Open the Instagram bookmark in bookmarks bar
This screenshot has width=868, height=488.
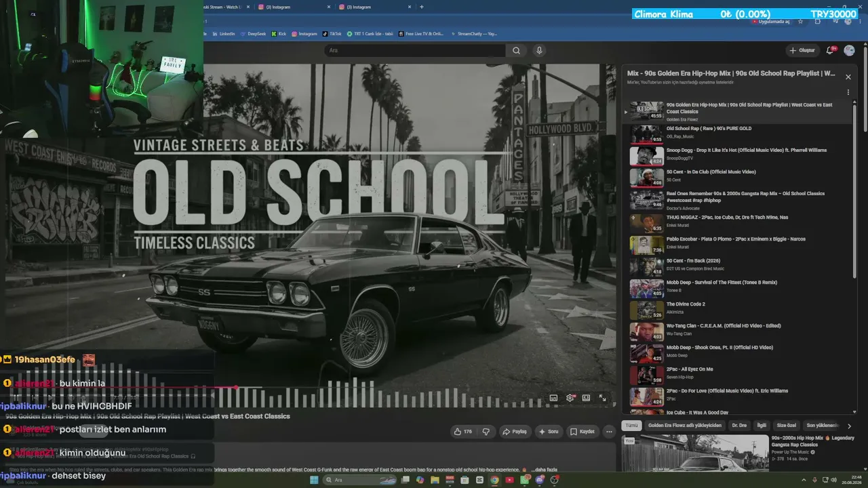coord(304,33)
